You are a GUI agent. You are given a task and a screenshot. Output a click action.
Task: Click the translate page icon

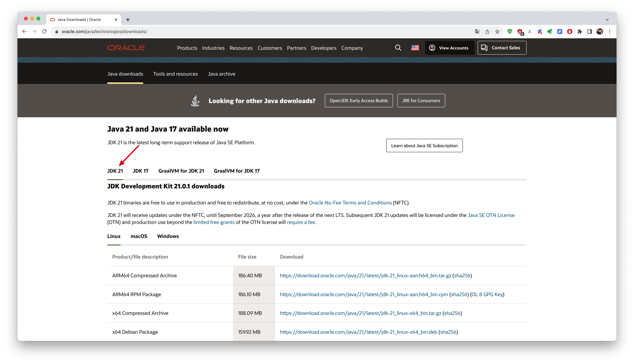477,32
